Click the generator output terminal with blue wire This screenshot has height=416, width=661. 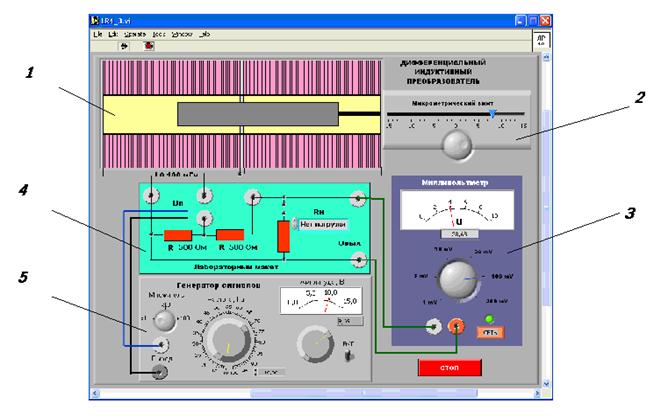point(161,345)
